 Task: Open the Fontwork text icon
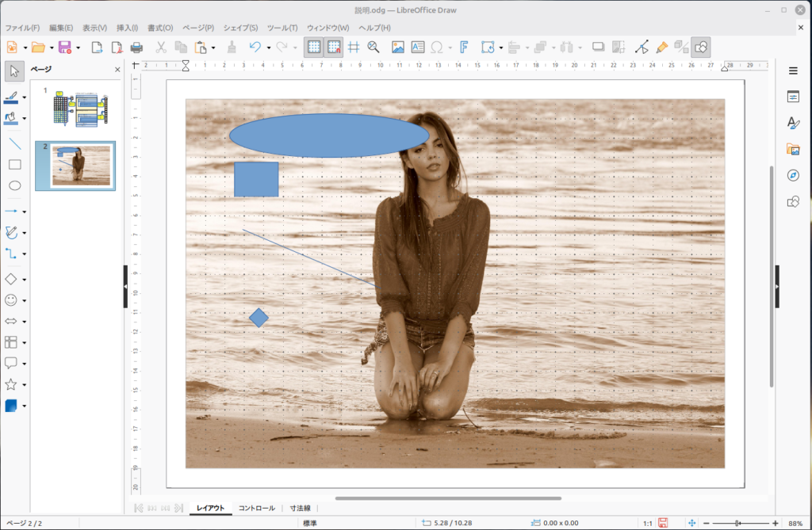(x=464, y=47)
